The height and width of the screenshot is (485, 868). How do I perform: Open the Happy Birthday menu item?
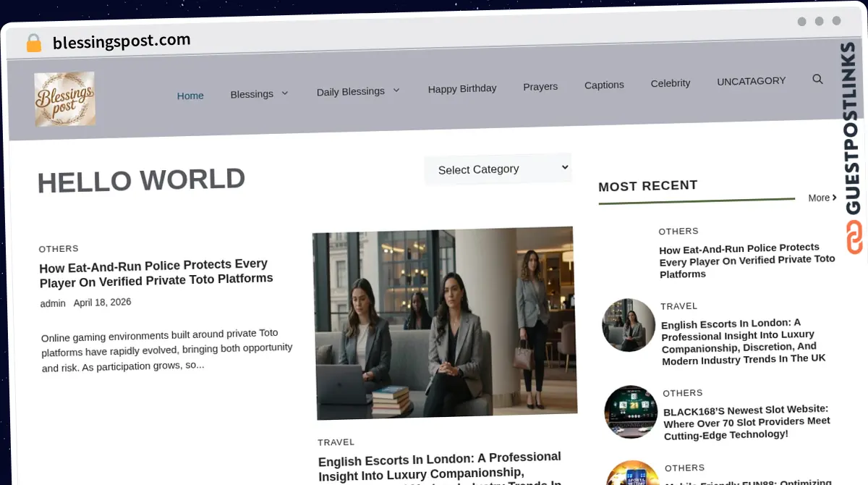coord(462,88)
